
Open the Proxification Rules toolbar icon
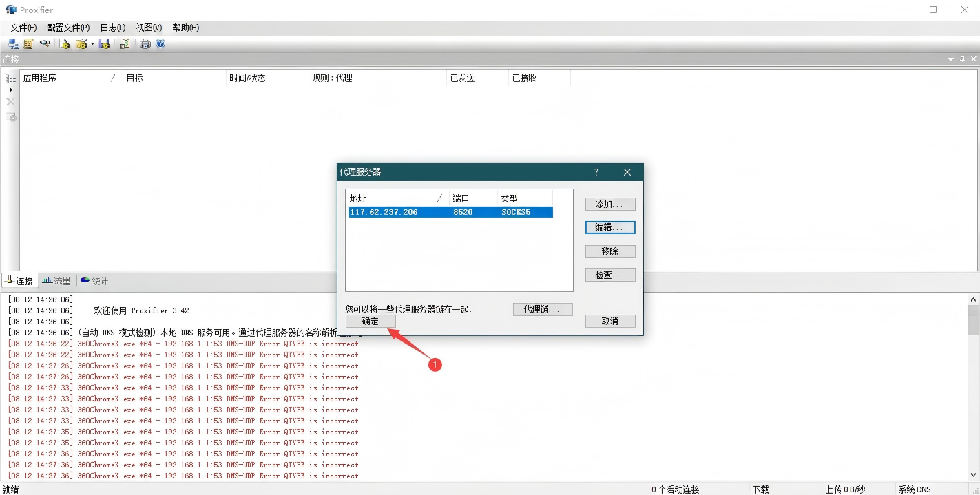pos(29,44)
